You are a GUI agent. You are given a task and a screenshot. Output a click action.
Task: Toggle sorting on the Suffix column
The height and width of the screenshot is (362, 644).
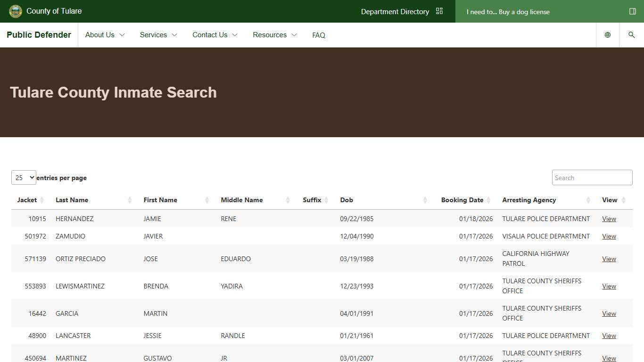pos(325,200)
